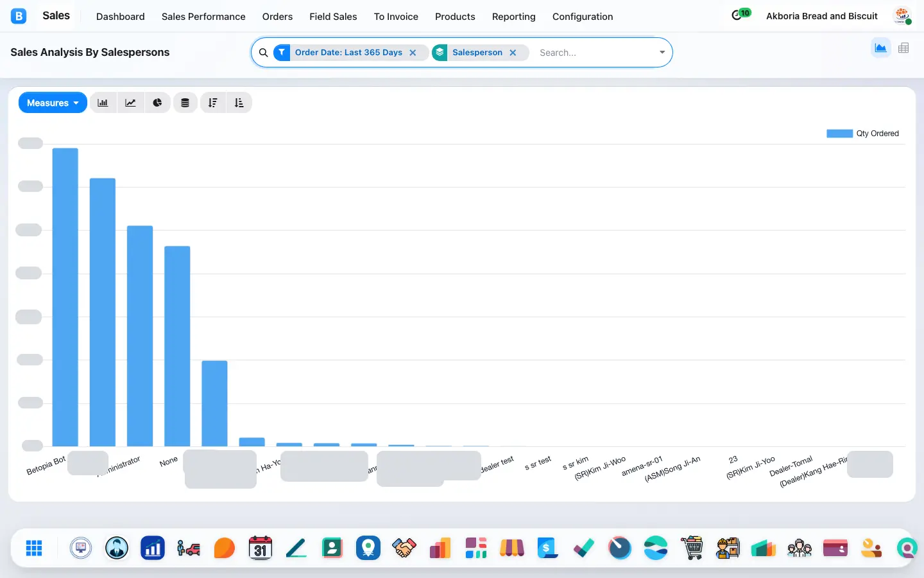Viewport: 924px width, 578px height.
Task: Open the Products menu
Action: coord(455,17)
